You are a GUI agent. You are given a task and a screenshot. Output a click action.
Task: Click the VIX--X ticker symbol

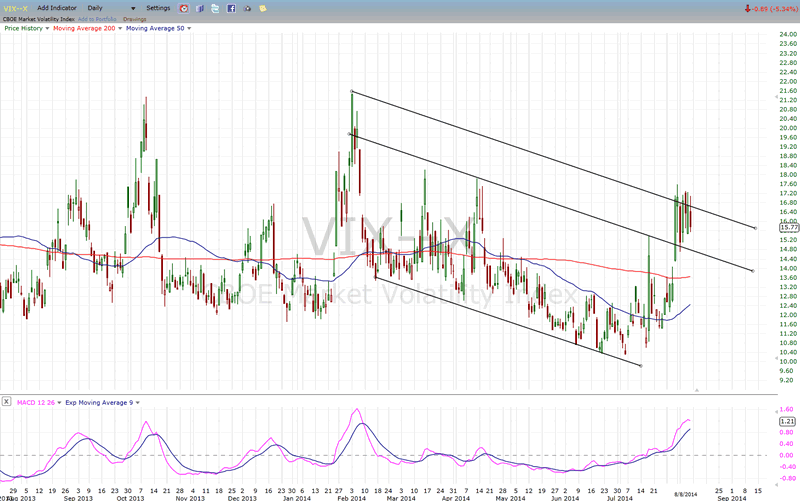[14, 7]
